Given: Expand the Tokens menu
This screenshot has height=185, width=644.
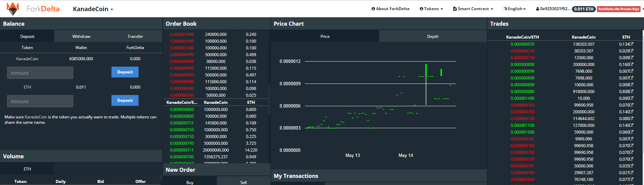Looking at the screenshot, I should coord(431,9).
